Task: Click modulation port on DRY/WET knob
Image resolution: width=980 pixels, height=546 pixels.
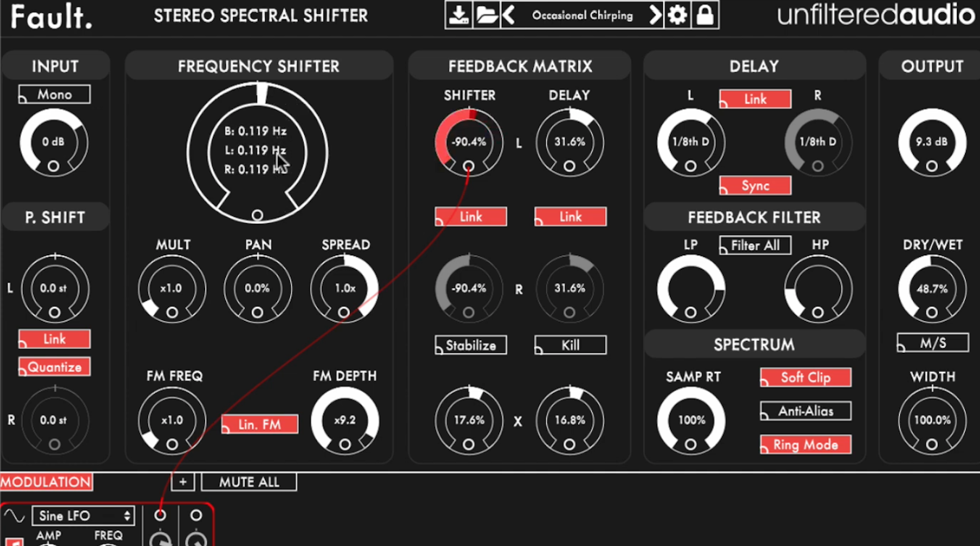Action: (932, 313)
